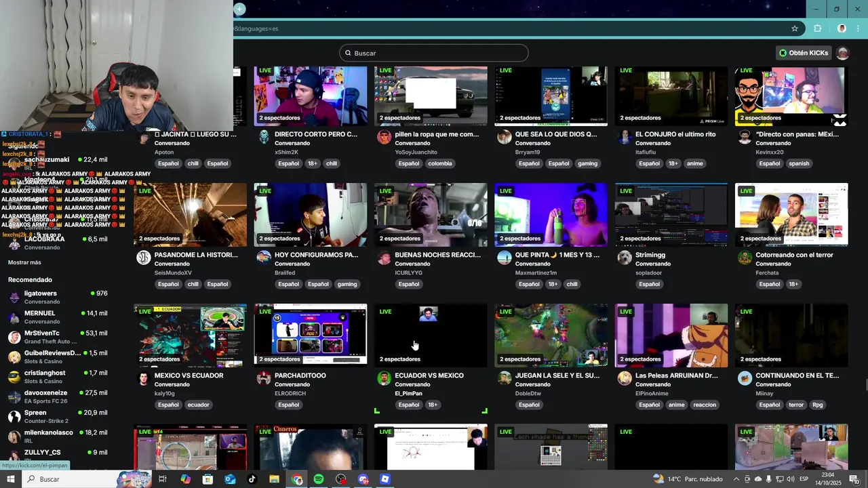Image resolution: width=868 pixels, height=488 pixels.
Task: Open Miinay channel avatar
Action: [745, 378]
